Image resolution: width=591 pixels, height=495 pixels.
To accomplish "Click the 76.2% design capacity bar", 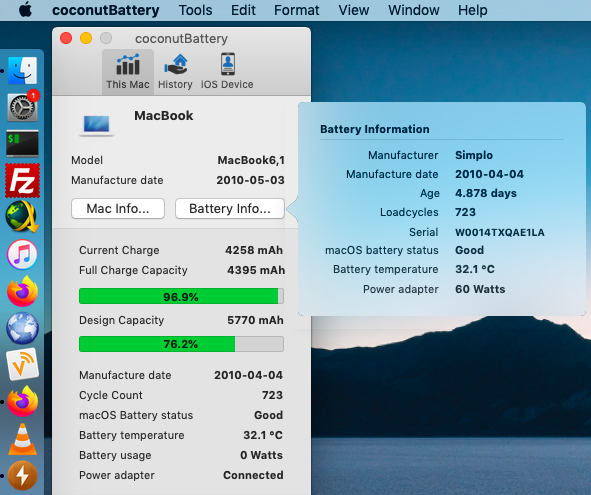I will tap(181, 344).
